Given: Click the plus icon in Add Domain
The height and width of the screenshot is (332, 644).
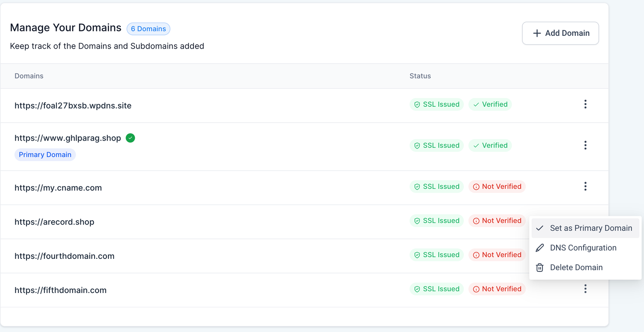Looking at the screenshot, I should (537, 33).
